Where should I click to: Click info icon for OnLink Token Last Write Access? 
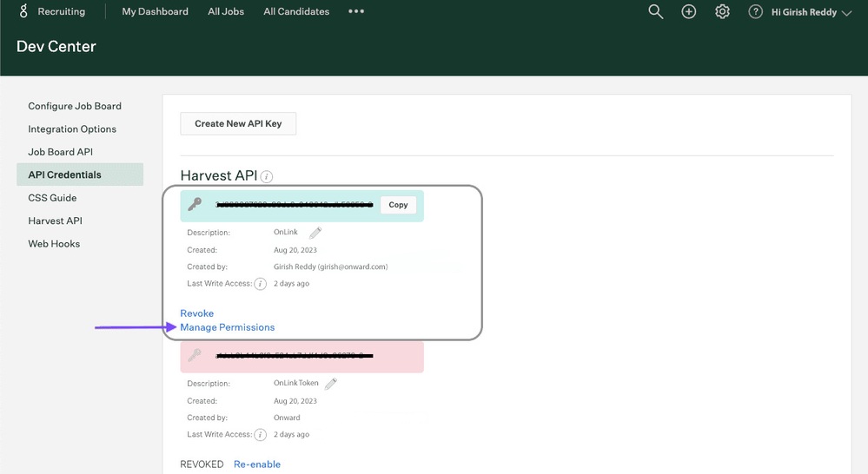click(x=260, y=435)
